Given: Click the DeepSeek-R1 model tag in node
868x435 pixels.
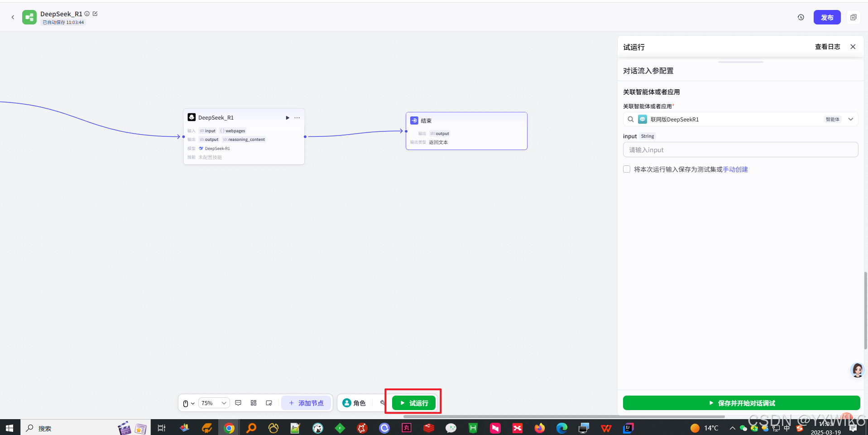Looking at the screenshot, I should [x=215, y=148].
